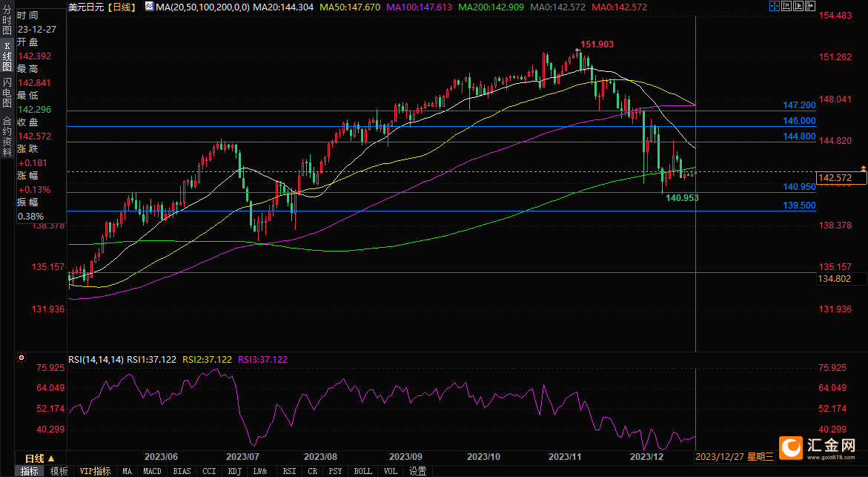The width and height of the screenshot is (868, 477).
Task: Click the 涨跌 value +0.181
Action: (33, 163)
